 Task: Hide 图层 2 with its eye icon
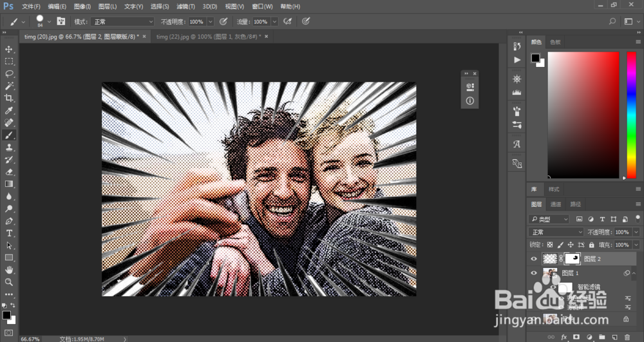pos(533,259)
